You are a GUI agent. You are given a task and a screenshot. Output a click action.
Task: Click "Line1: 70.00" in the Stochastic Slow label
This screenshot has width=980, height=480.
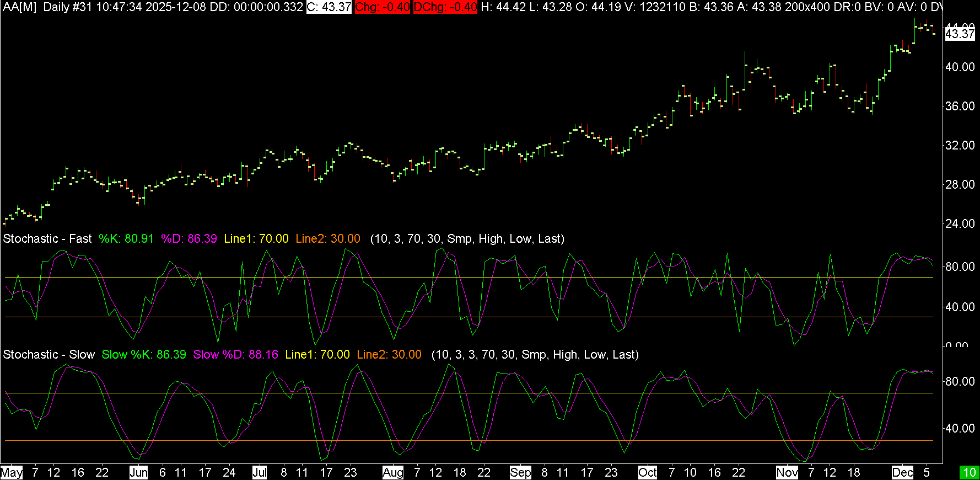tap(317, 355)
